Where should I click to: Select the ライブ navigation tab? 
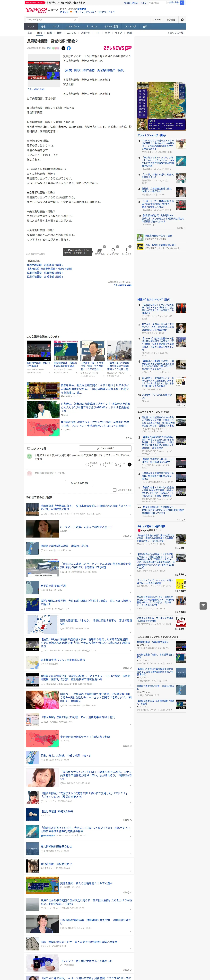tap(56, 27)
